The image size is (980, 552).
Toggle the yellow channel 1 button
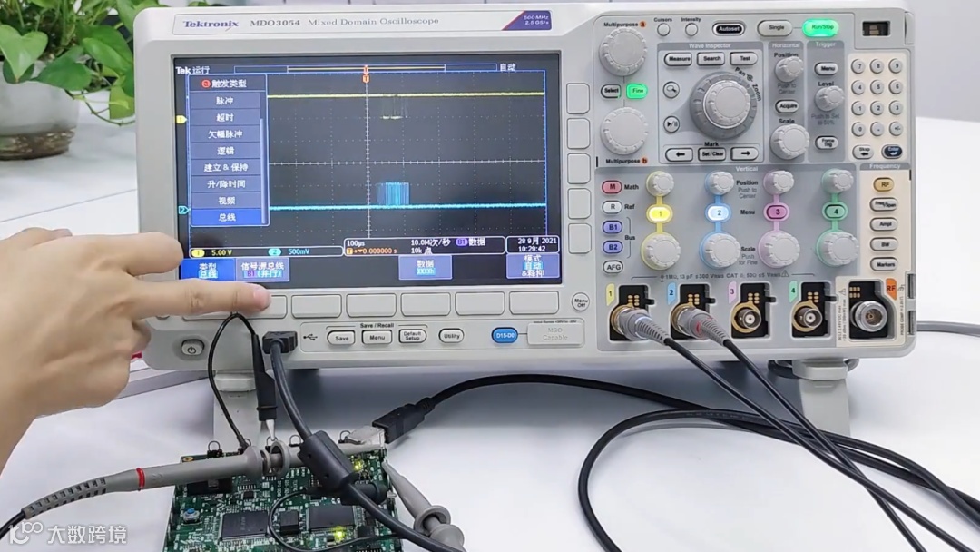click(x=660, y=213)
